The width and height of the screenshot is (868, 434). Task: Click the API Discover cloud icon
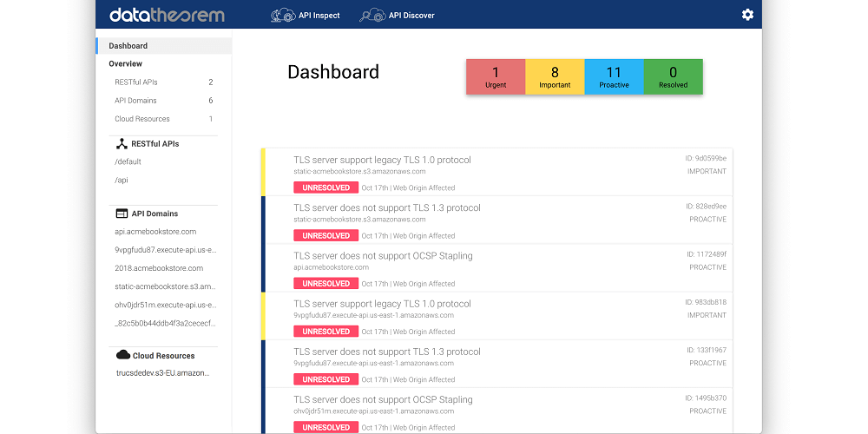coord(372,15)
